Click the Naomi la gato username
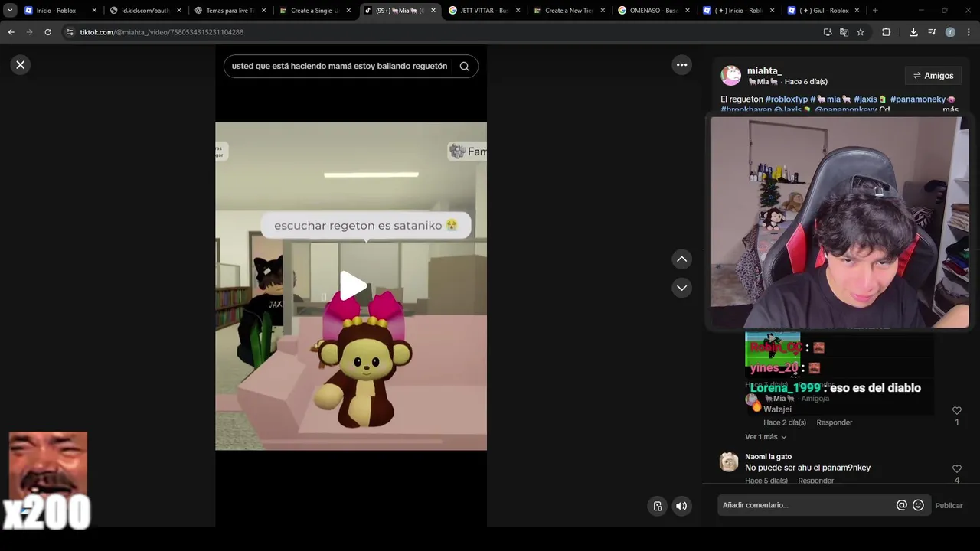 (768, 457)
